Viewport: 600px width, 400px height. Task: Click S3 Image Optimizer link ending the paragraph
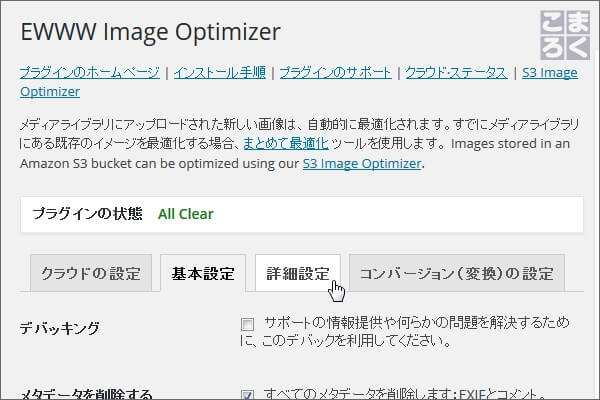[362, 163]
